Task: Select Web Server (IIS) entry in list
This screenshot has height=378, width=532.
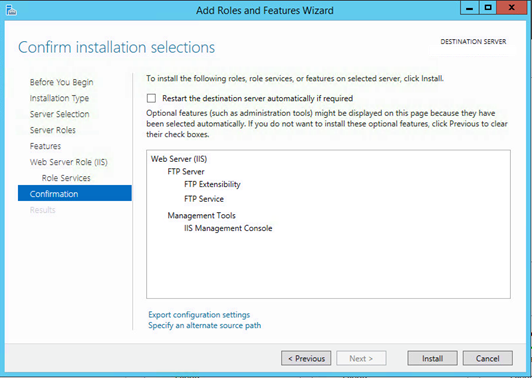Action: (179, 159)
